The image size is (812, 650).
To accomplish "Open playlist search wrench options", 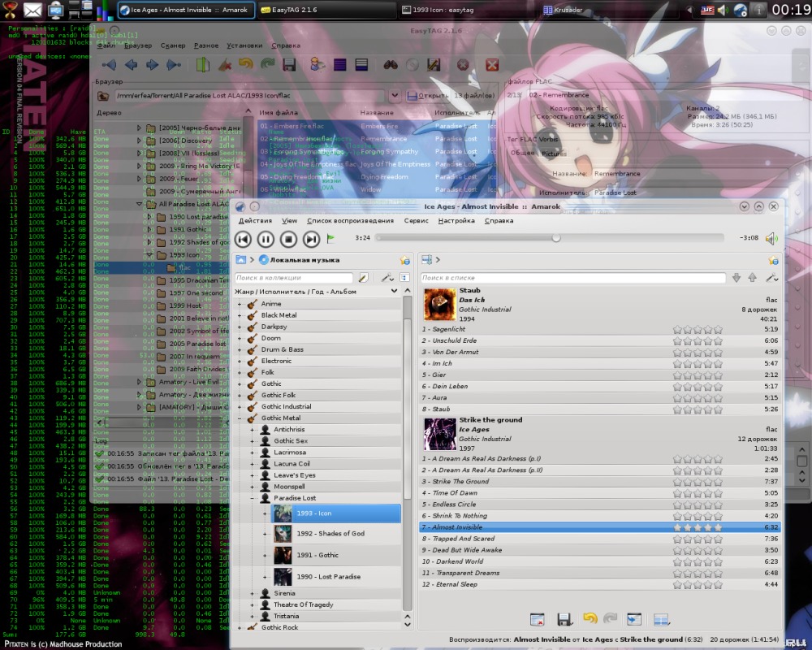I will (771, 278).
